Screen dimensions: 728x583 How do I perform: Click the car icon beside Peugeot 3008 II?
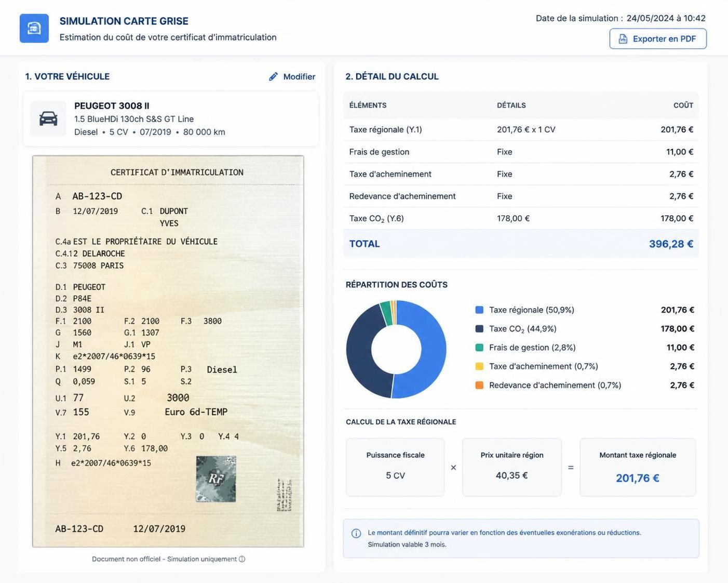point(48,118)
